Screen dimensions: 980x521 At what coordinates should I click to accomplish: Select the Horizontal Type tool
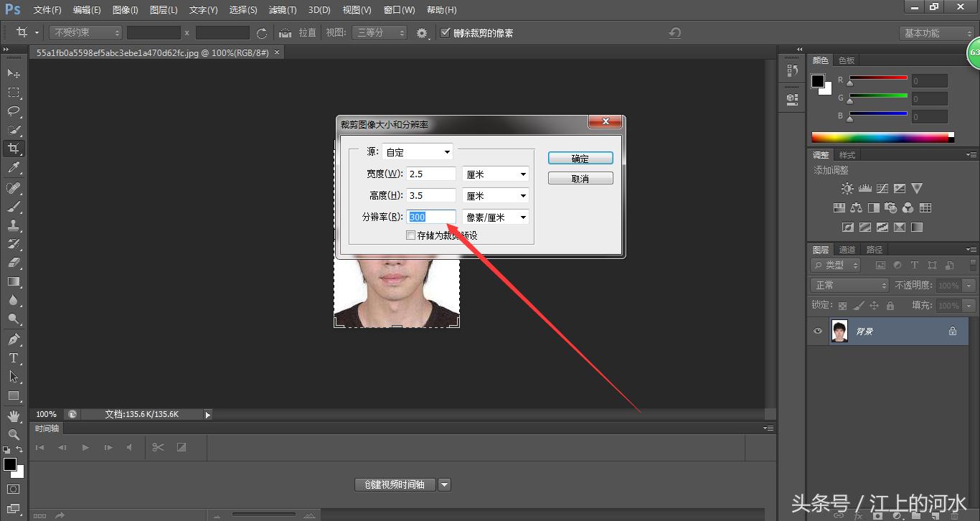pyautogui.click(x=14, y=358)
